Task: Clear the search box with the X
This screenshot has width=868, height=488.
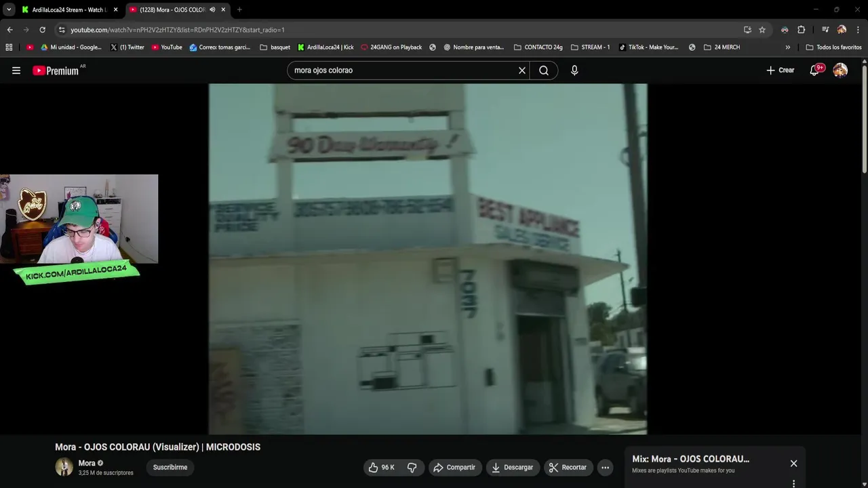Action: click(x=522, y=70)
